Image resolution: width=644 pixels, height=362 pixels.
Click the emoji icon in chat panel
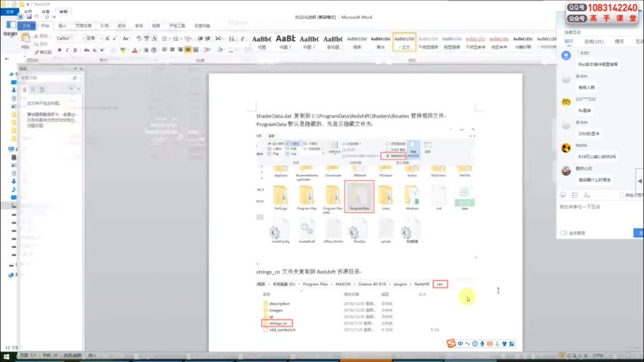tap(563, 195)
